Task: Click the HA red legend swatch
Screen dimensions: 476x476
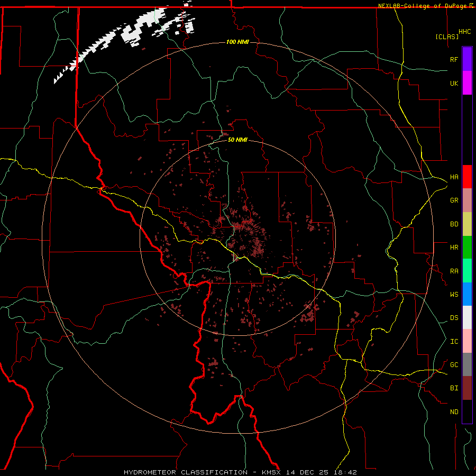Action: tap(467, 177)
